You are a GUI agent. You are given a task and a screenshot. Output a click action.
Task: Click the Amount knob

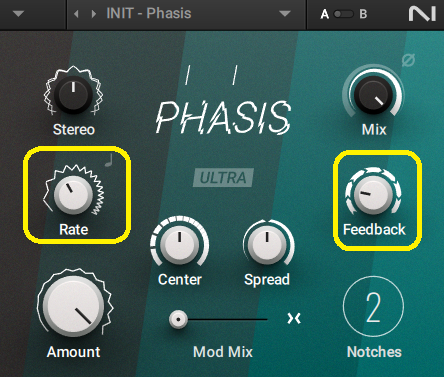[x=73, y=306]
